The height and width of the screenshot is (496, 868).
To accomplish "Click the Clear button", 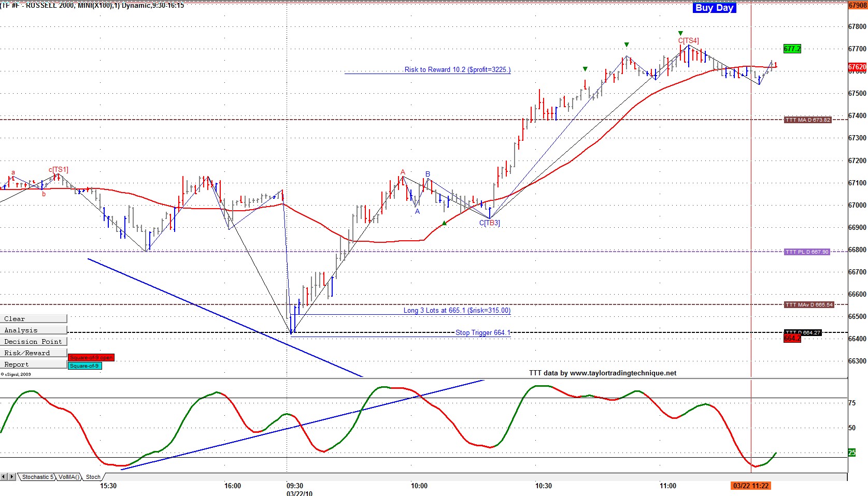I will point(34,318).
